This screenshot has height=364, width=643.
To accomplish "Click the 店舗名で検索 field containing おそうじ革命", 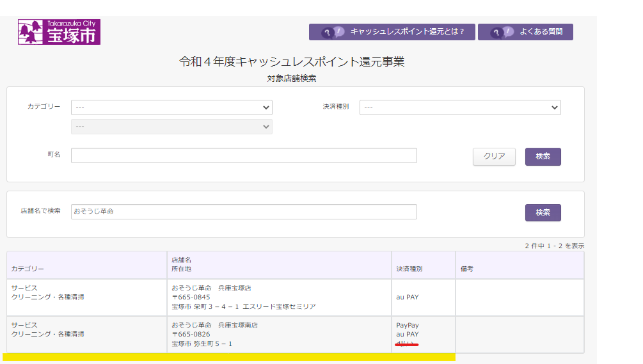I will tap(244, 212).
